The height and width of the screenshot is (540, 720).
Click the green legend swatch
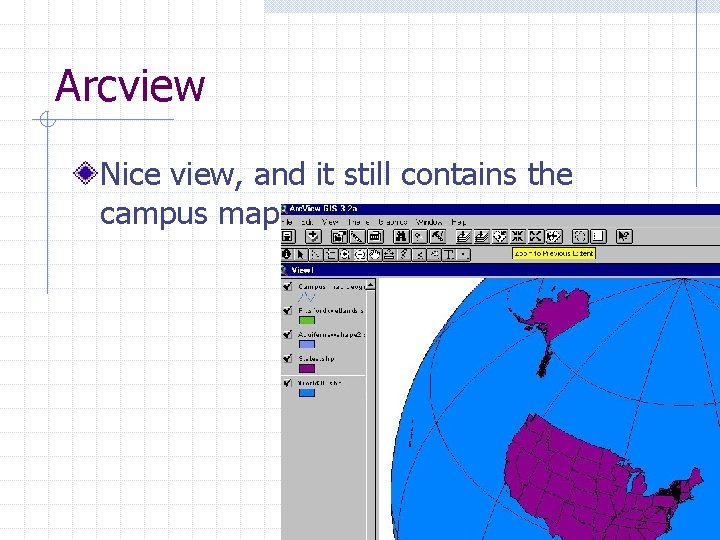coord(307,321)
